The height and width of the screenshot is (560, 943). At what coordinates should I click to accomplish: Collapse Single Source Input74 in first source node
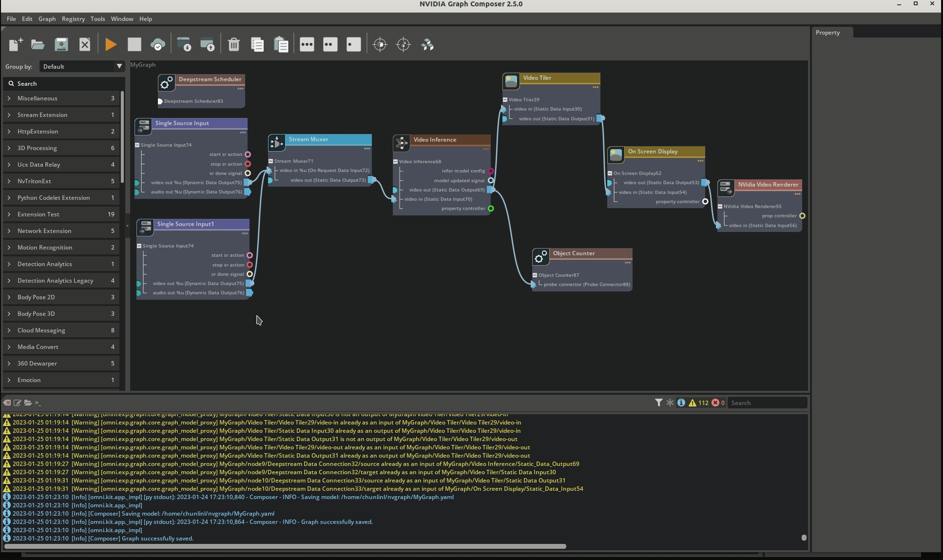pos(137,145)
